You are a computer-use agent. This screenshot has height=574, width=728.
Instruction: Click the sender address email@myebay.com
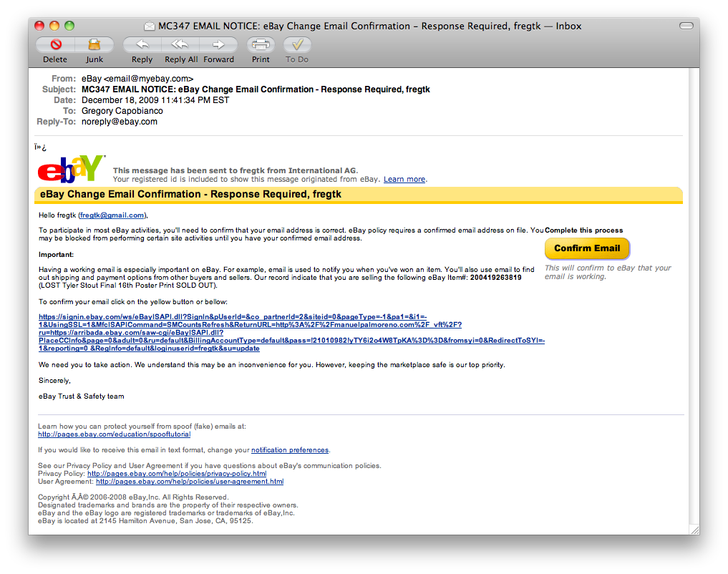point(149,79)
